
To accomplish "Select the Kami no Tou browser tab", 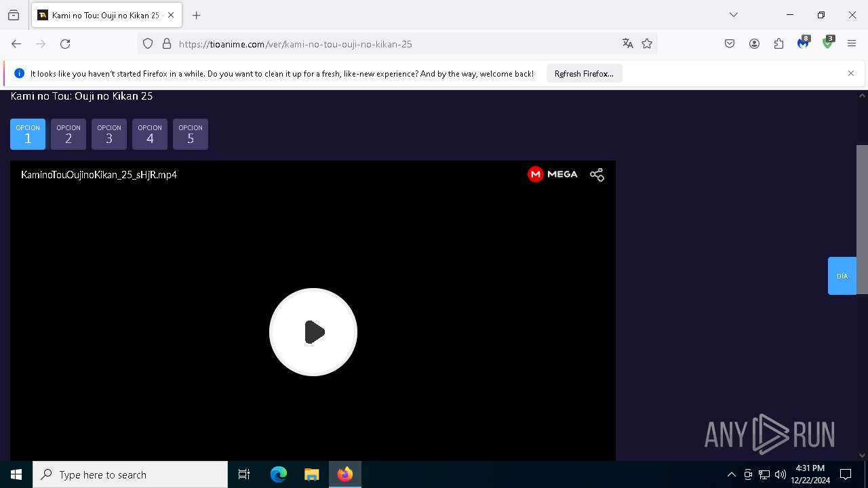I will 106,15.
